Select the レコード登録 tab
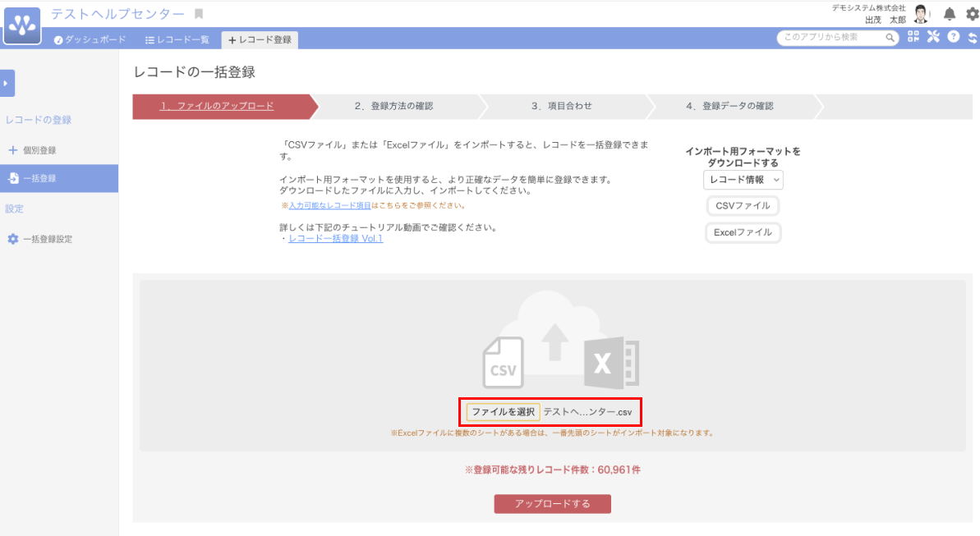Viewport: 980px width, 536px height. point(260,39)
